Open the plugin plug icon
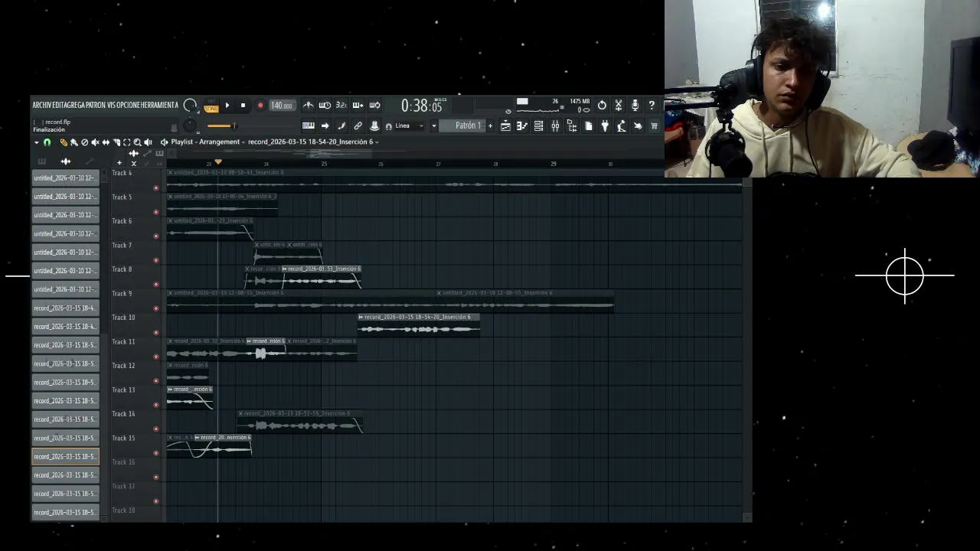Screen dimensions: 980x551 point(605,126)
